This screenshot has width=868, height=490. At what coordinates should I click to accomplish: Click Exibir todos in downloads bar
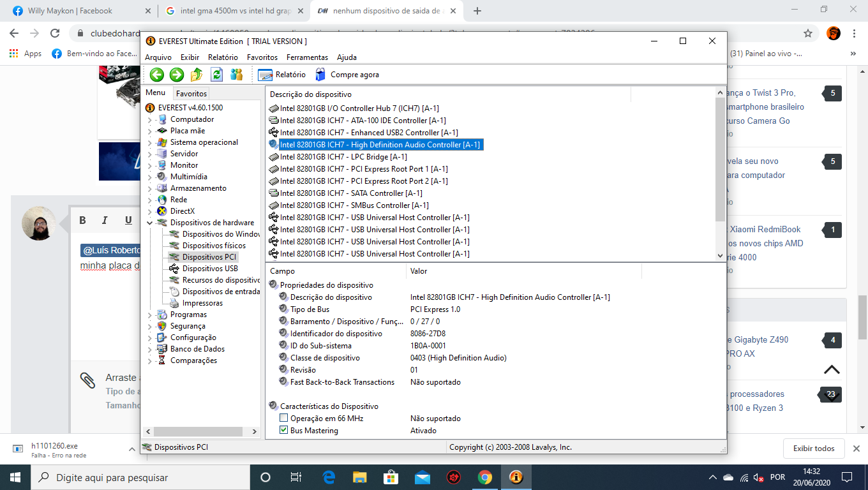click(814, 449)
